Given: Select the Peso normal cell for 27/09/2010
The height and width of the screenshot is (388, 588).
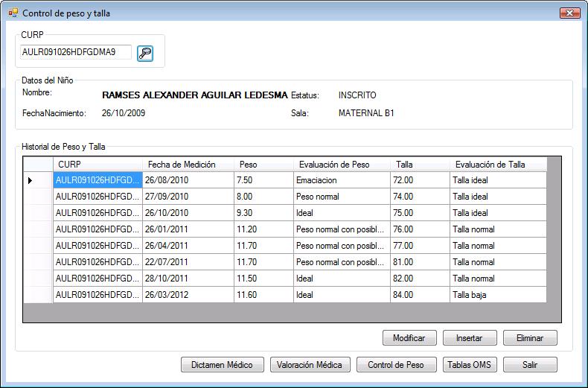Looking at the screenshot, I should click(342, 197).
